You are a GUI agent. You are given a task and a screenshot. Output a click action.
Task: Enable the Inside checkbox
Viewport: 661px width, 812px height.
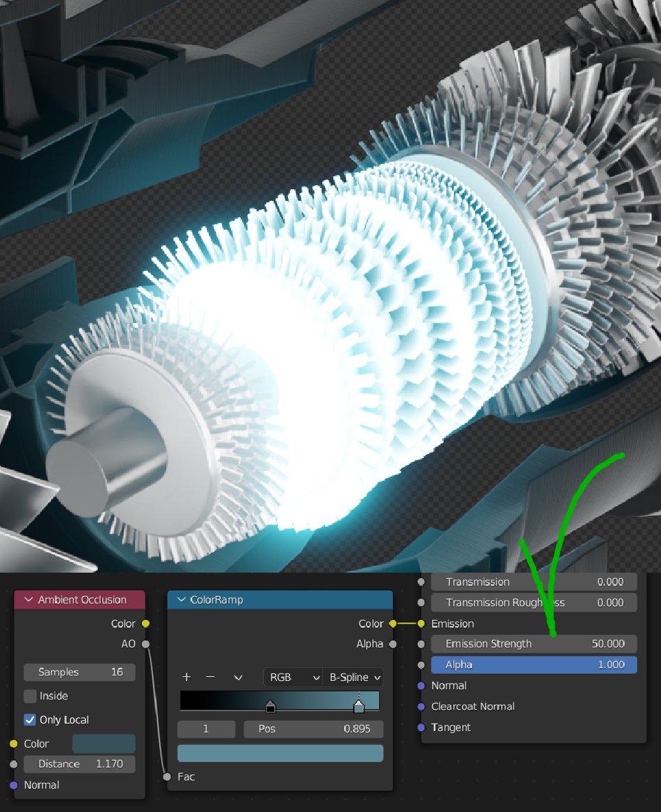pyautogui.click(x=28, y=695)
